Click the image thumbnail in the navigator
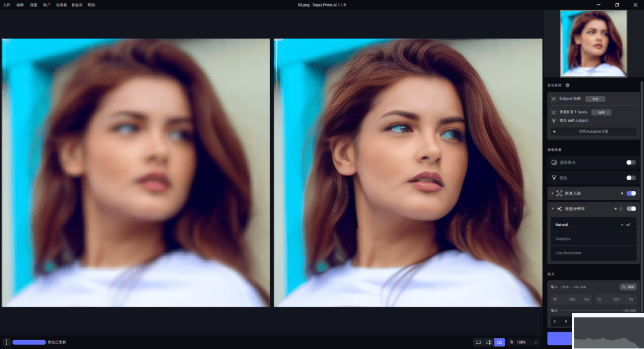This screenshot has width=644, height=349. point(593,44)
